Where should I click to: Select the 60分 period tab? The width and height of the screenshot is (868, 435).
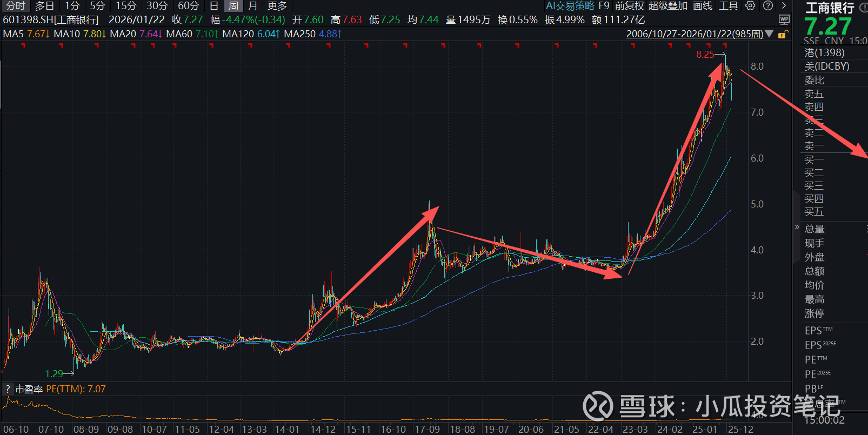point(189,6)
